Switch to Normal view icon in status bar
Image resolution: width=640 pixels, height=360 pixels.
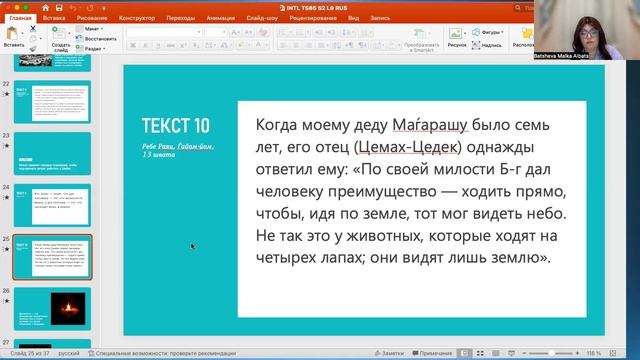click(x=464, y=353)
